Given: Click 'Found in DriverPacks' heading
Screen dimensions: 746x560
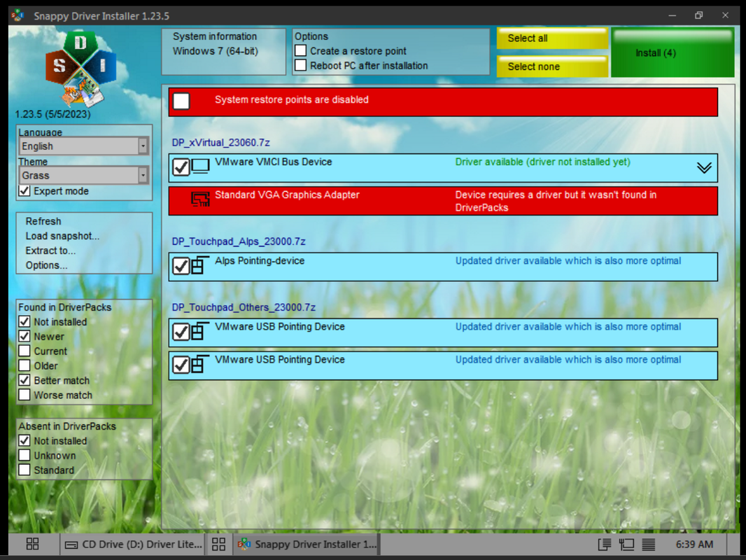Looking at the screenshot, I should pos(64,307).
